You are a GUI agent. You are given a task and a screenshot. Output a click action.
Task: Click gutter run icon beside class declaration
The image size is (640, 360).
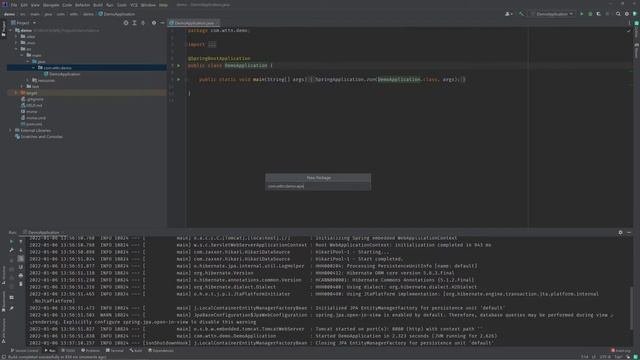(178, 65)
